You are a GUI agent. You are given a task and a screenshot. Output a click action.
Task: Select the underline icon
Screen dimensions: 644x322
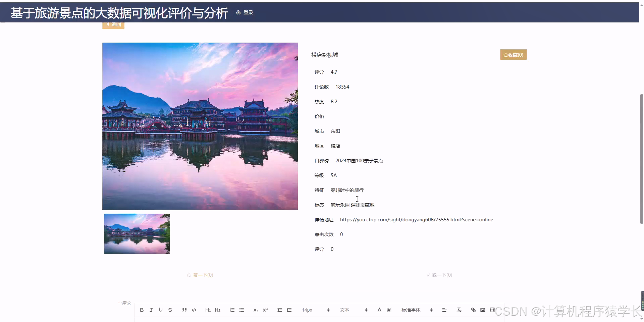(161, 310)
